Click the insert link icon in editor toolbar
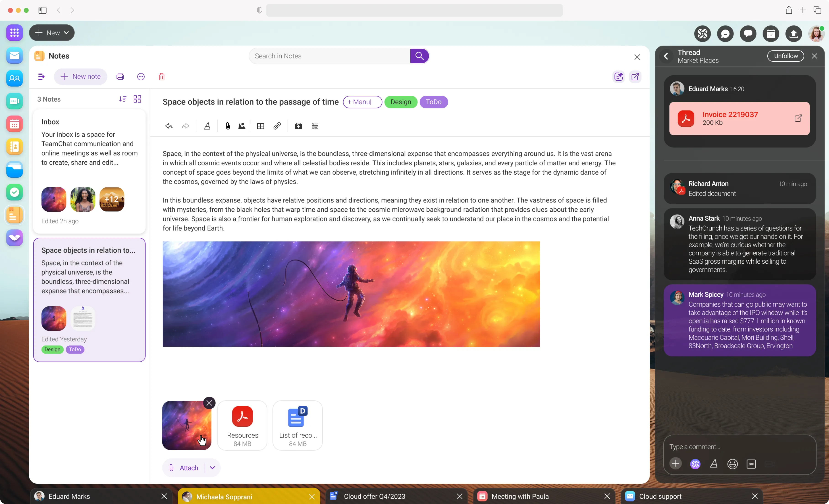 point(277,126)
